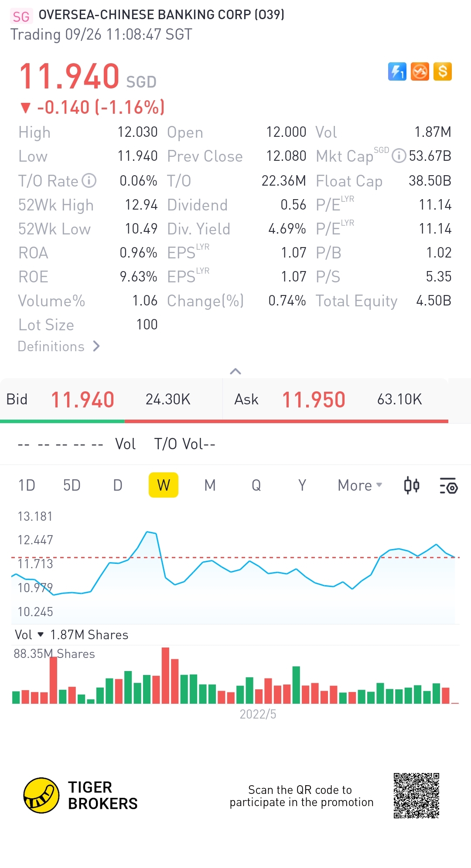Select the M monthly chart tab
The height and width of the screenshot is (868, 471).
coord(210,485)
